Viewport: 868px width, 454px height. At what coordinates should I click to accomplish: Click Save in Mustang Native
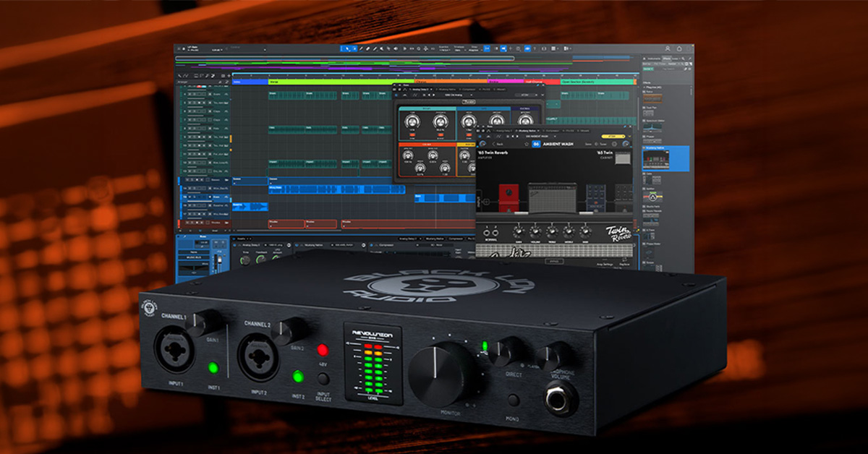tap(588, 144)
